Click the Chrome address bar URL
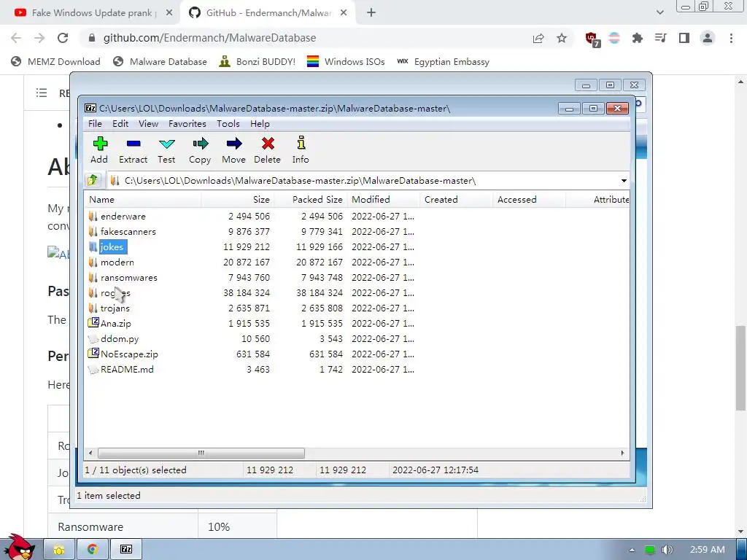This screenshot has width=747, height=560. coord(209,38)
